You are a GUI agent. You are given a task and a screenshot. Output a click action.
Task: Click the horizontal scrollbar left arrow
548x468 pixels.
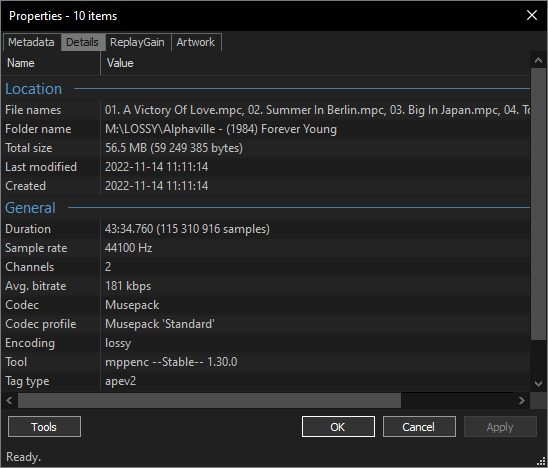pos(9,400)
